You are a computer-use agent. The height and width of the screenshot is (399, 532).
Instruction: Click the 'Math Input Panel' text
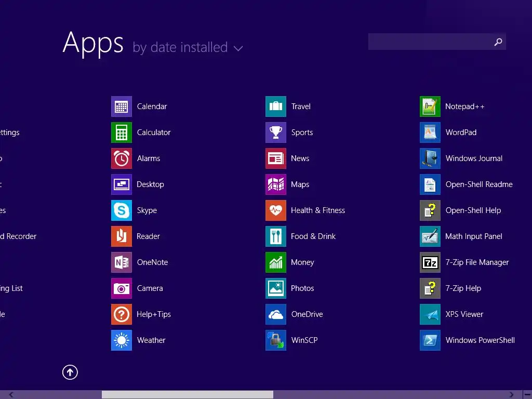[474, 236]
